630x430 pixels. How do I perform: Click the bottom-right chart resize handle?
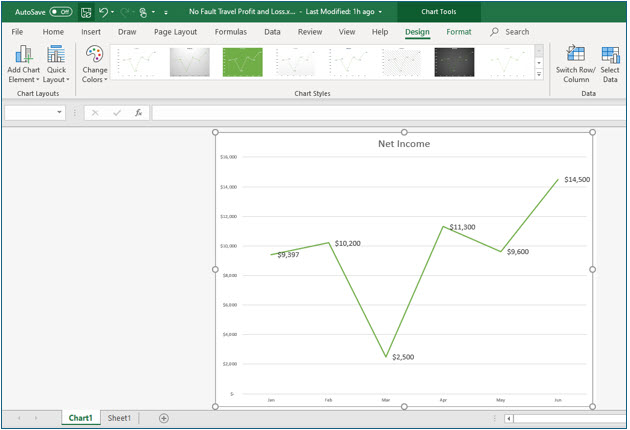tap(592, 406)
